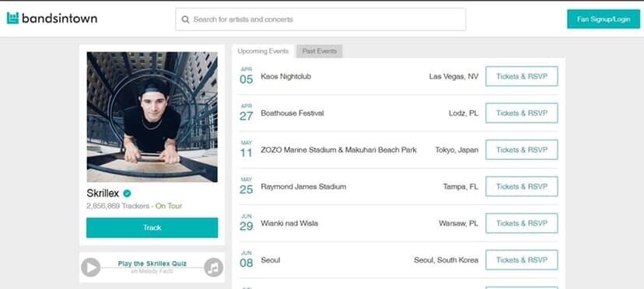Click the Bandsintown logo icon

[12, 18]
